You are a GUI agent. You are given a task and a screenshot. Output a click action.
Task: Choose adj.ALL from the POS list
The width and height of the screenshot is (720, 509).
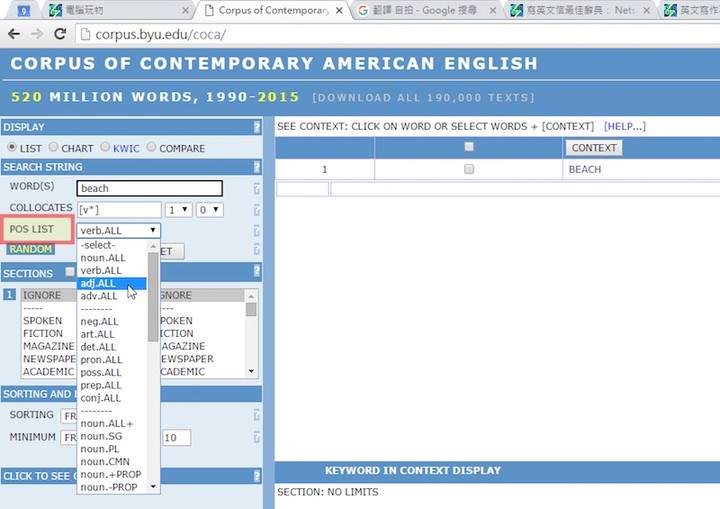(x=99, y=283)
